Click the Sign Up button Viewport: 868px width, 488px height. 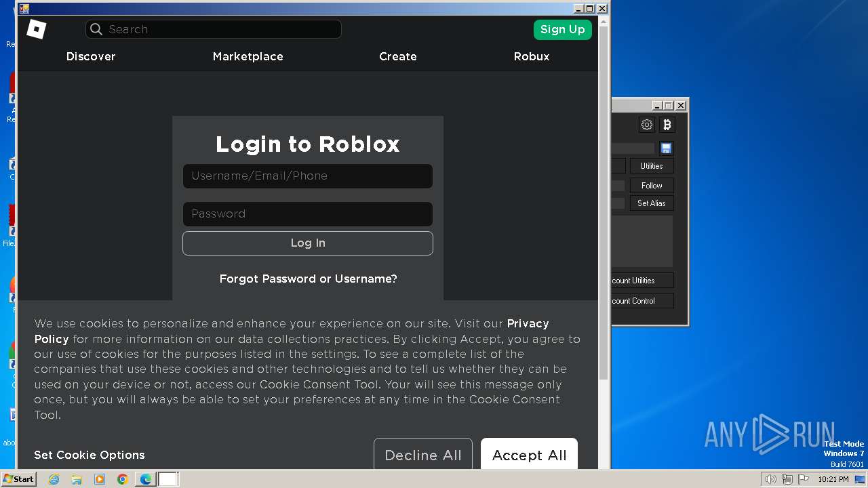[x=563, y=30]
